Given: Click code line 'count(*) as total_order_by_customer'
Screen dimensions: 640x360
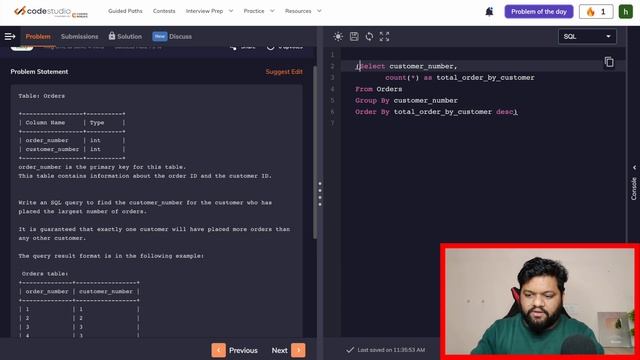Looking at the screenshot, I should click(x=460, y=78).
